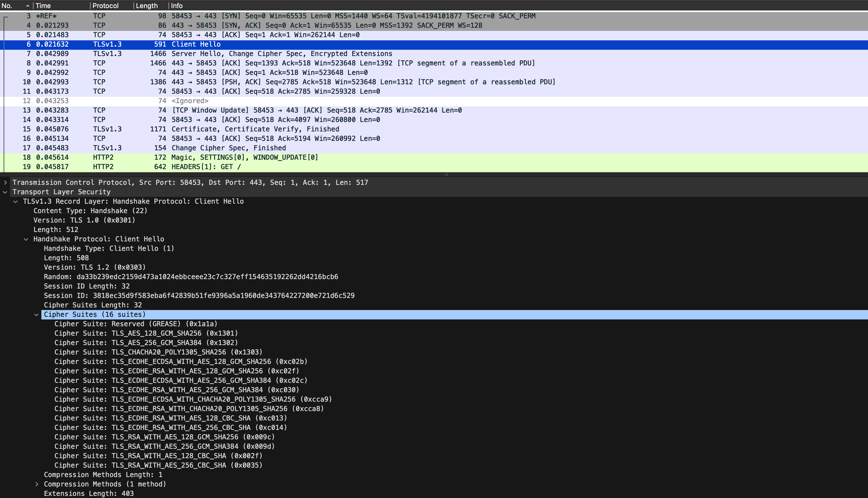Select Extensions Length: 403 field
Screen dimensions: 868x498
tap(88, 494)
